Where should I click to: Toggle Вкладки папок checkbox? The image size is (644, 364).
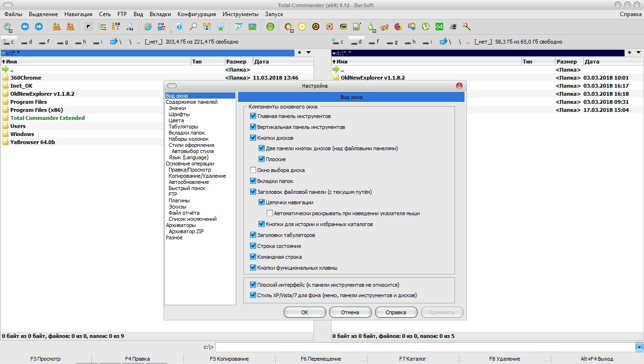(x=253, y=181)
